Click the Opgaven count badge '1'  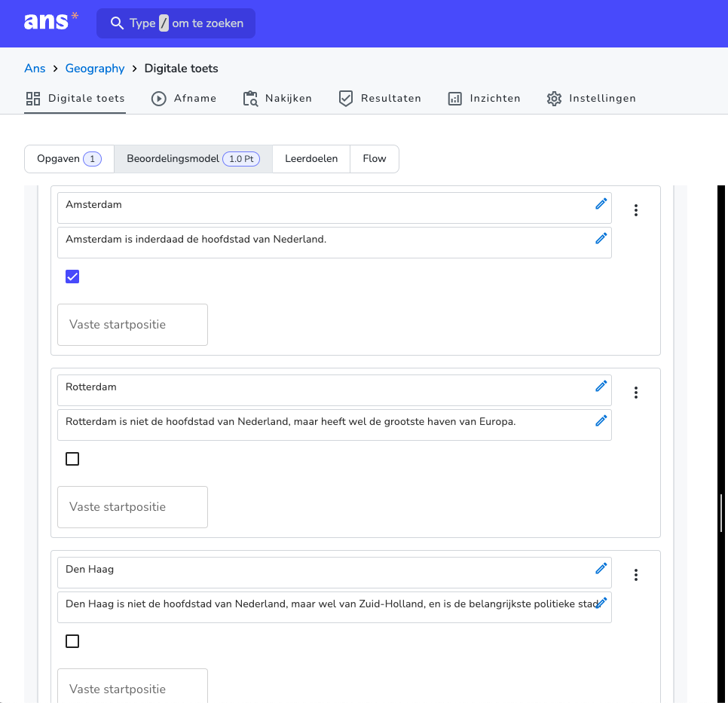click(93, 159)
